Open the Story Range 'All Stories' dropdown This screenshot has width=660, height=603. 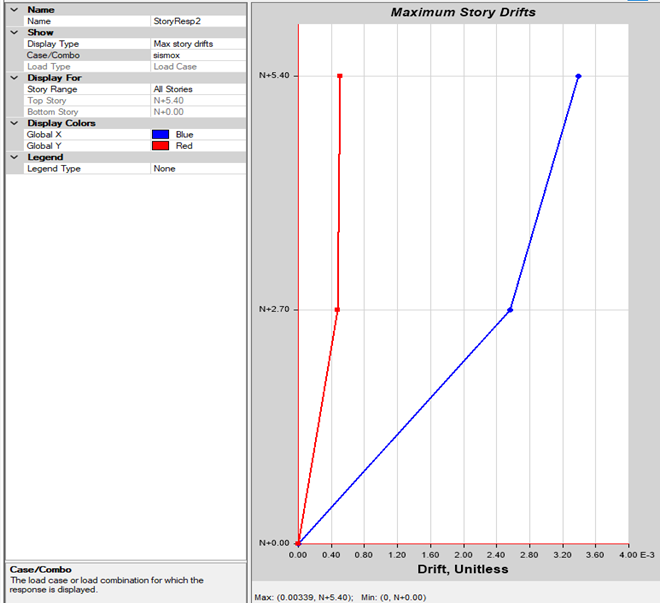[197, 89]
